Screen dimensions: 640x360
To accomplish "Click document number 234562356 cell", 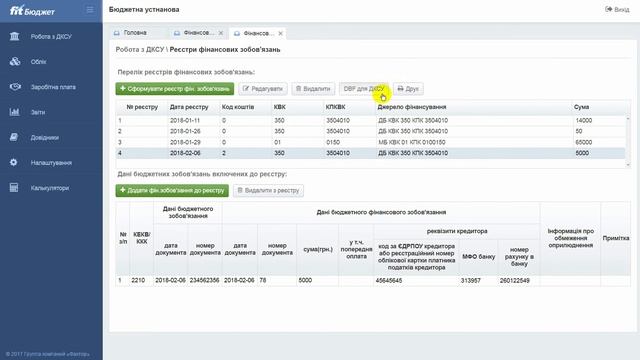I will pos(204,280).
